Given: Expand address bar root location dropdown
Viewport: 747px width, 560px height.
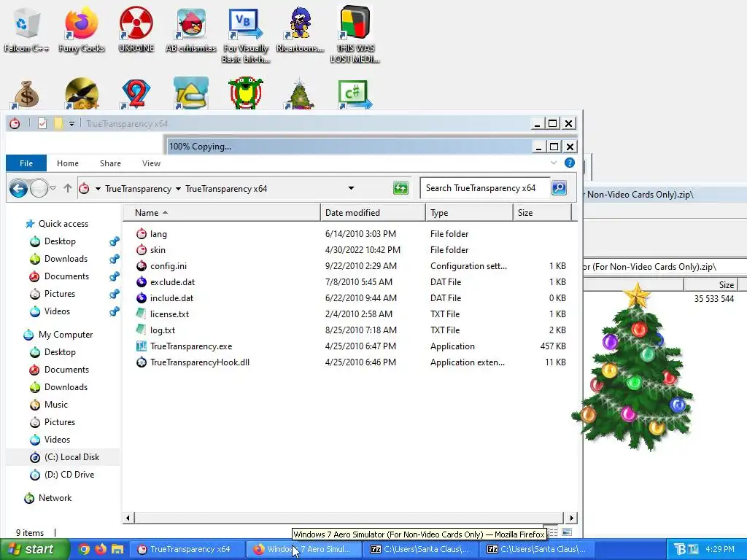Looking at the screenshot, I should point(98,189).
